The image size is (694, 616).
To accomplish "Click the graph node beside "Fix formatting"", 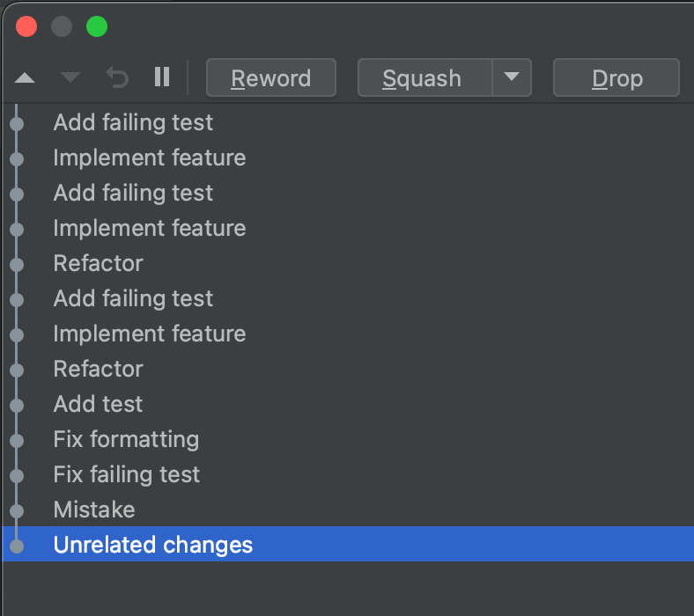I will pyautogui.click(x=17, y=440).
